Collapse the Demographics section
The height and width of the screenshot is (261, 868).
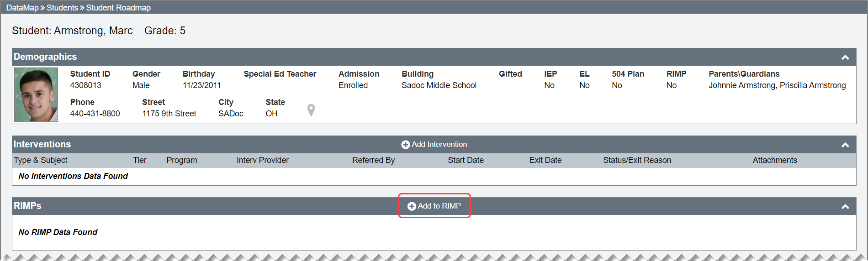845,57
